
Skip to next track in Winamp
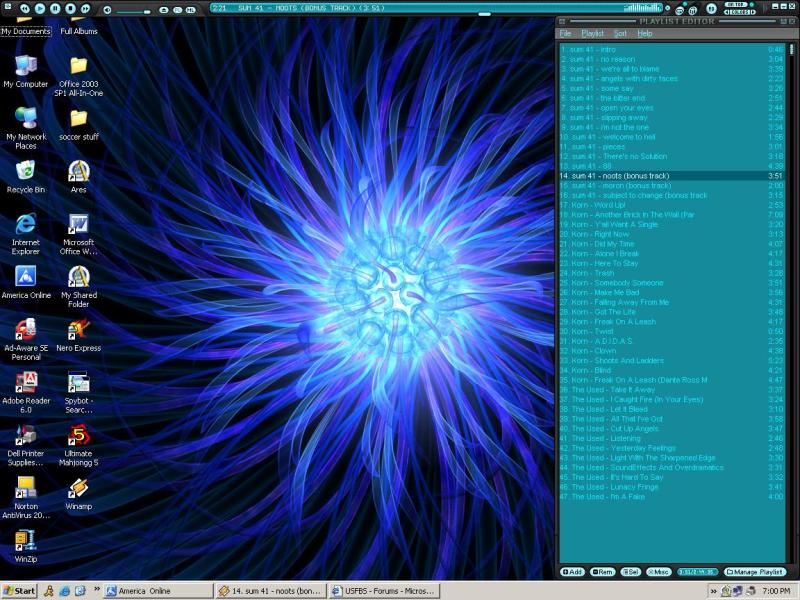coord(86,8)
